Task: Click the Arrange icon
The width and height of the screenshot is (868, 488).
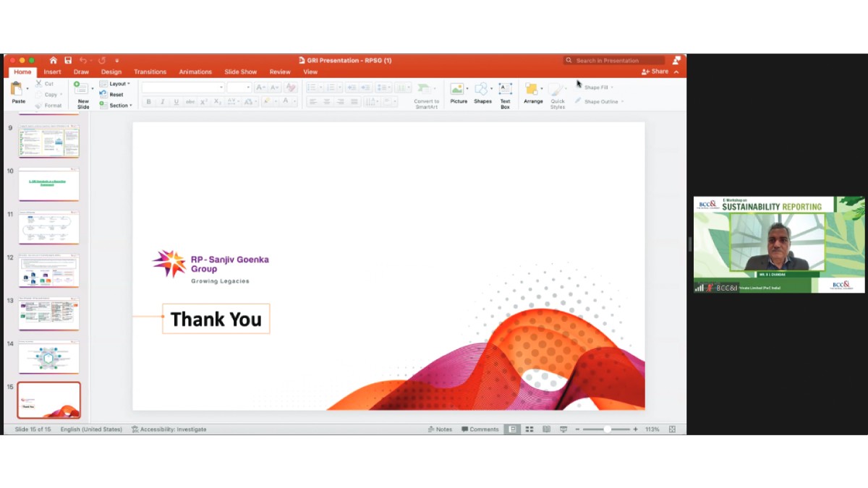Action: coord(532,89)
